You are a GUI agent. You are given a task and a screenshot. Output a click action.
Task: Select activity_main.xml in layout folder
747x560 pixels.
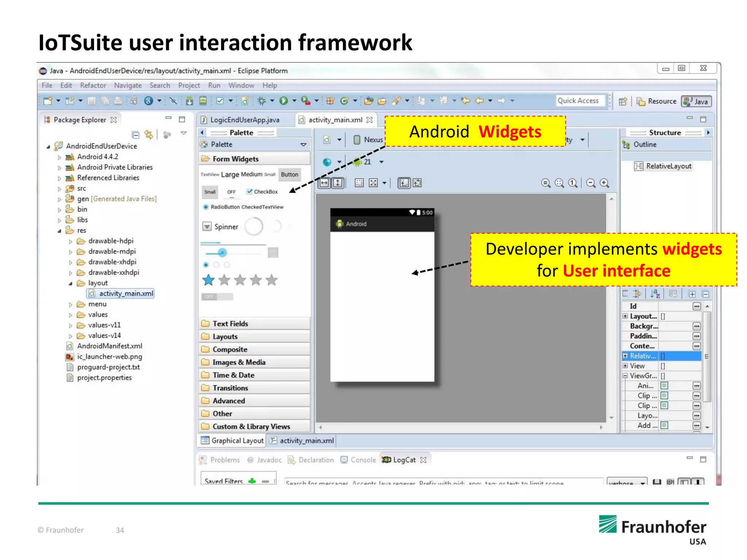(x=121, y=293)
